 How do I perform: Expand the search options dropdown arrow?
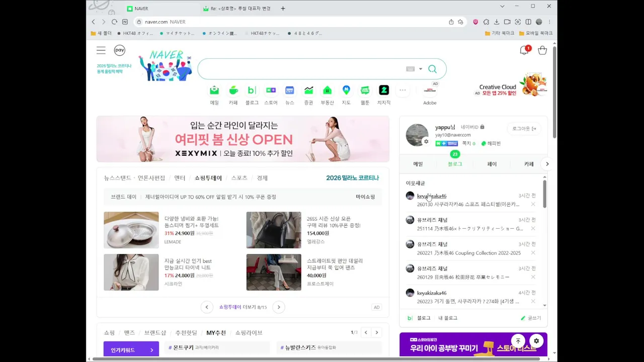pos(421,69)
